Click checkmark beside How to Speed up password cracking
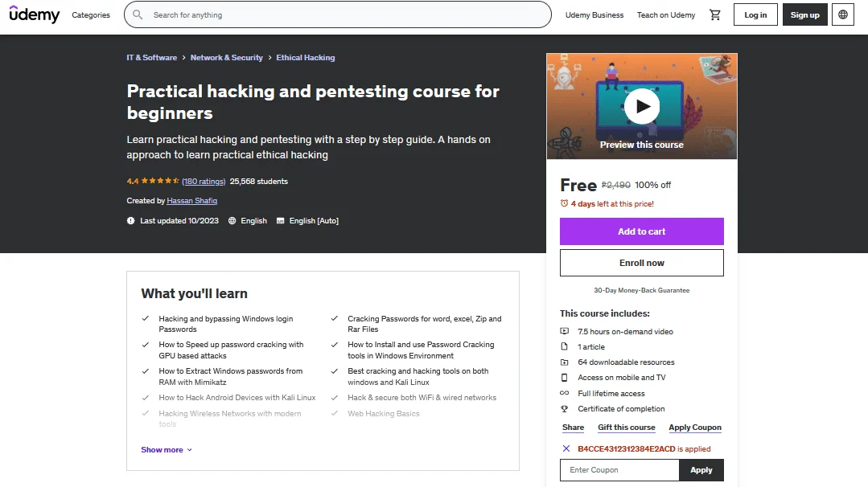Screen dimensions: 868x487 tap(146, 345)
